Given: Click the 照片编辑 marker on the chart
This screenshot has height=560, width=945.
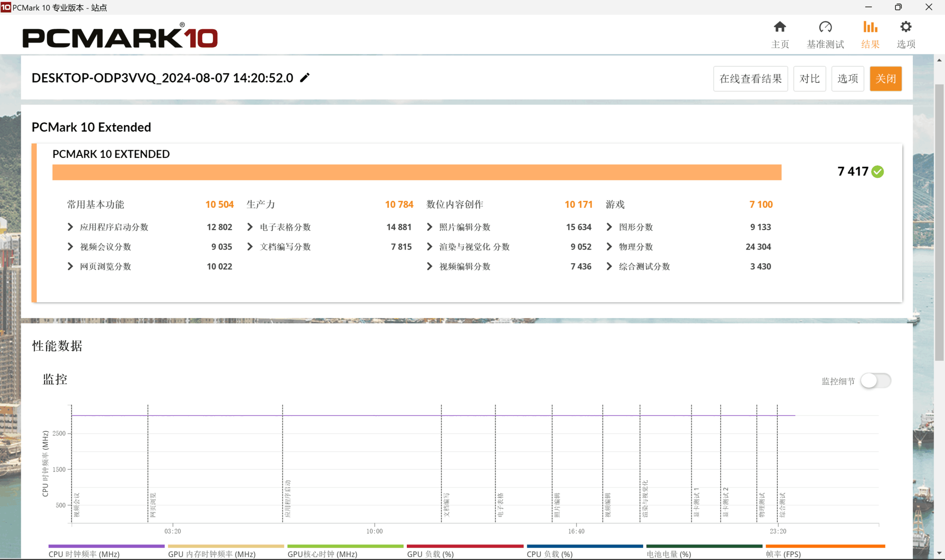Looking at the screenshot, I should tap(558, 505).
